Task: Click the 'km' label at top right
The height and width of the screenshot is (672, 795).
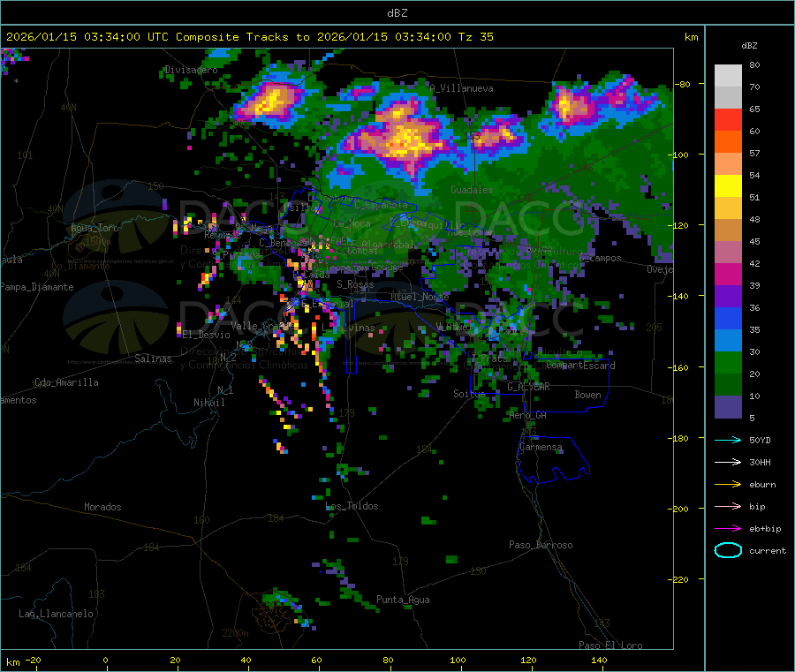Action: click(x=691, y=37)
